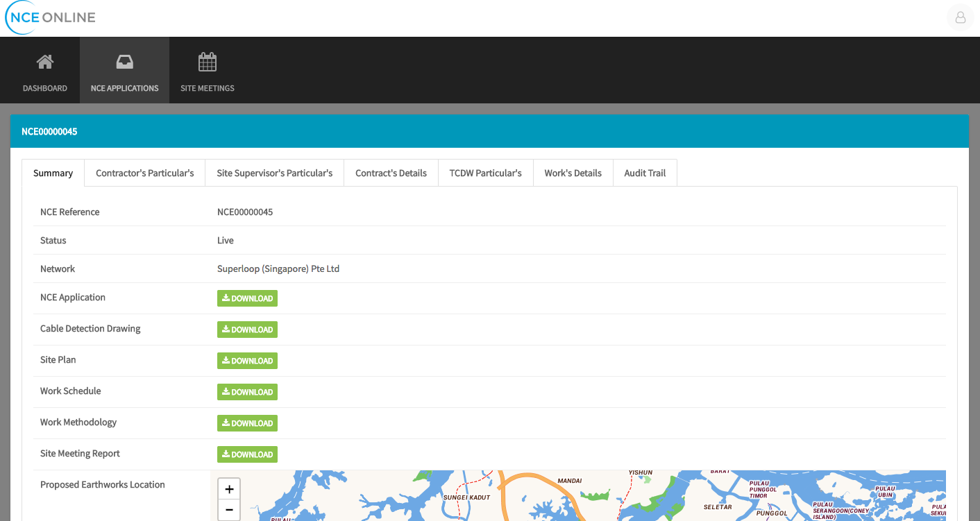The width and height of the screenshot is (980, 521).
Task: Select the Contract's Details tab
Action: (x=391, y=173)
